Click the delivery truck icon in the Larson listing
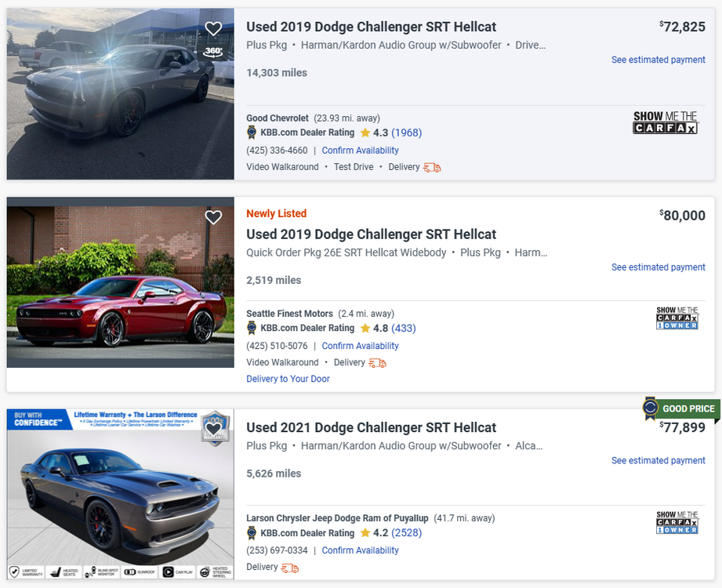722x588 pixels. (x=290, y=567)
